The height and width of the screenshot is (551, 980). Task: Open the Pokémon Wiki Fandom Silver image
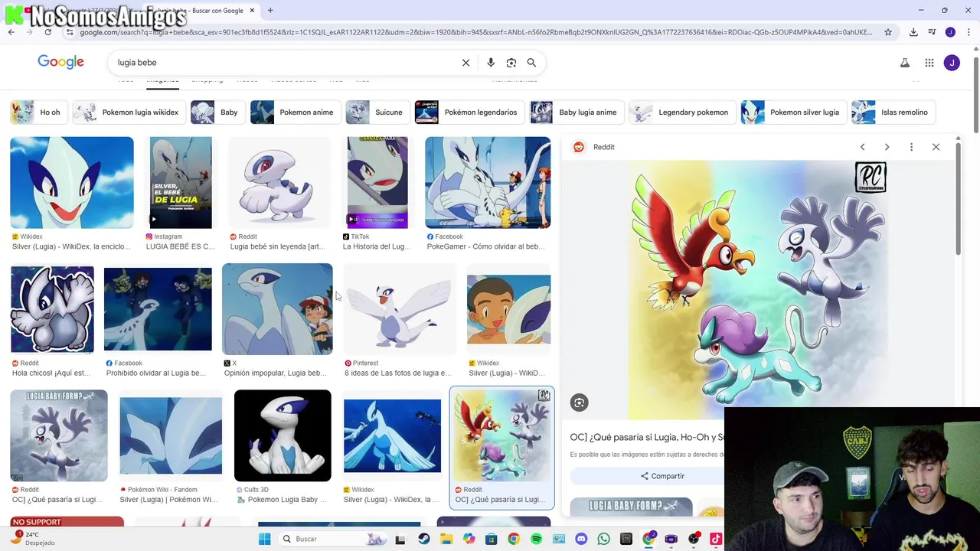[171, 435]
